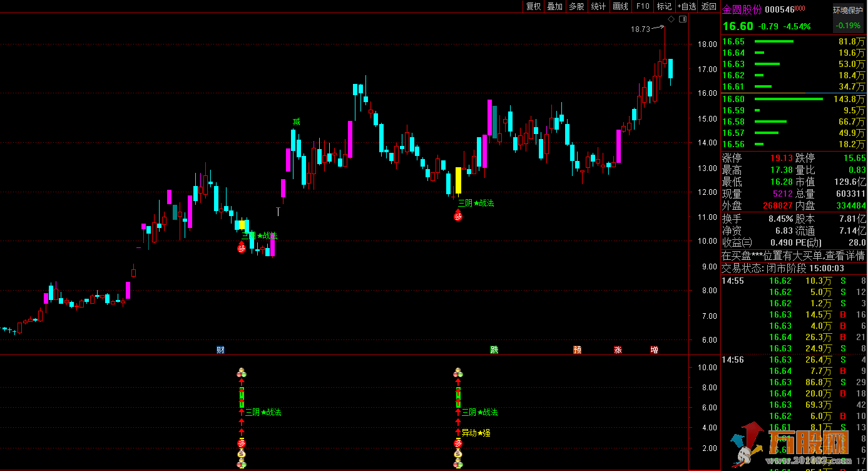This screenshot has width=868, height=471.
Task: Click the stock code 000546
Action: (x=780, y=9)
